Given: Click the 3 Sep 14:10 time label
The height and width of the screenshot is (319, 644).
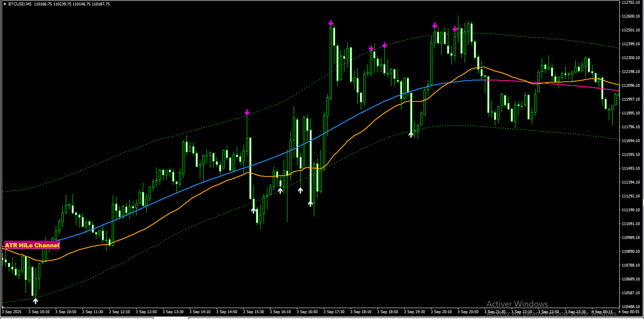Looking at the screenshot, I should tap(200, 312).
